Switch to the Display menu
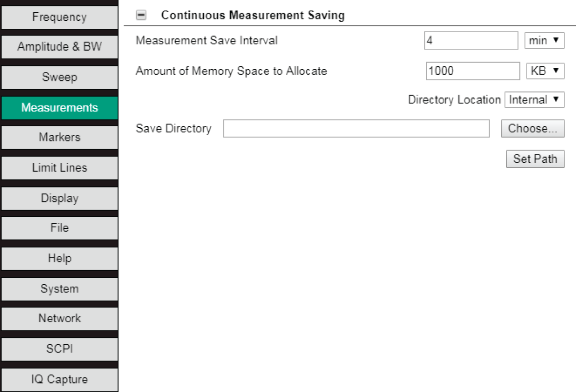576x392 pixels. coord(60,198)
